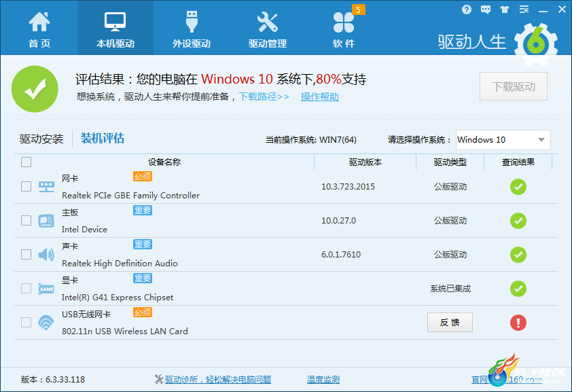The height and width of the screenshot is (392, 572).
Task: Click the green check for 网卡 row
Action: [x=518, y=187]
